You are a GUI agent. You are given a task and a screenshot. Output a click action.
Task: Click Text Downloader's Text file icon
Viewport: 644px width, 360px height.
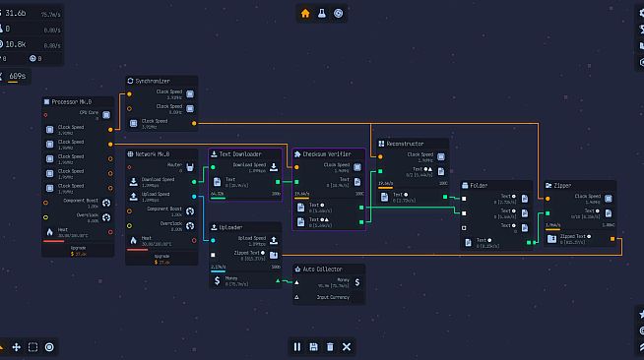pos(218,182)
